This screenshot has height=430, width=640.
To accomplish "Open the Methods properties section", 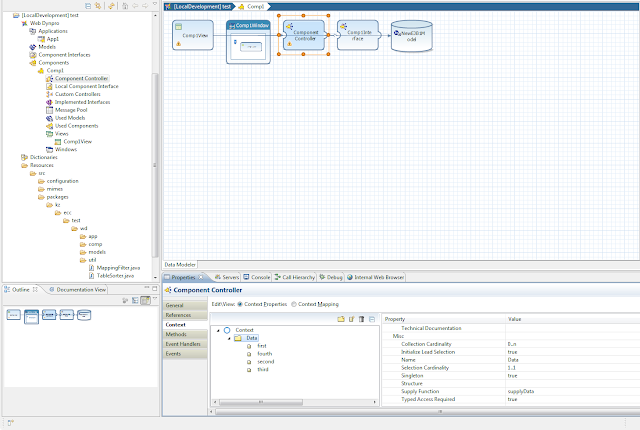I will [186, 335].
